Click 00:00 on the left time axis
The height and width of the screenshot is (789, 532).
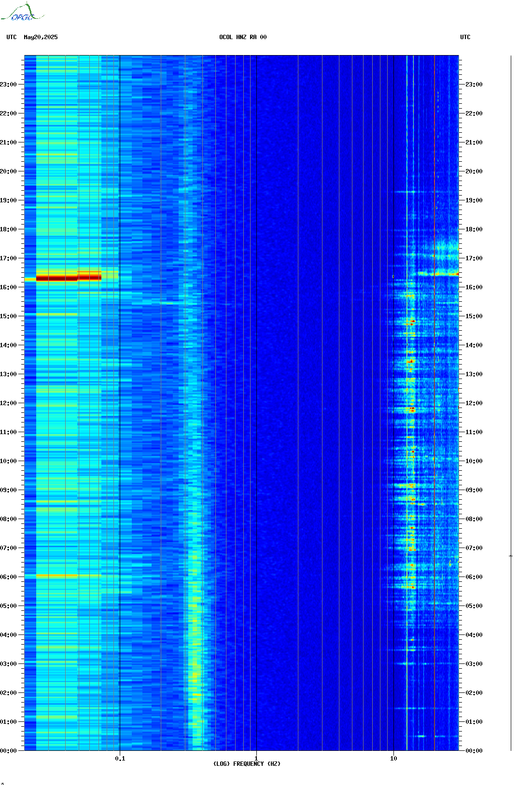coord(8,751)
